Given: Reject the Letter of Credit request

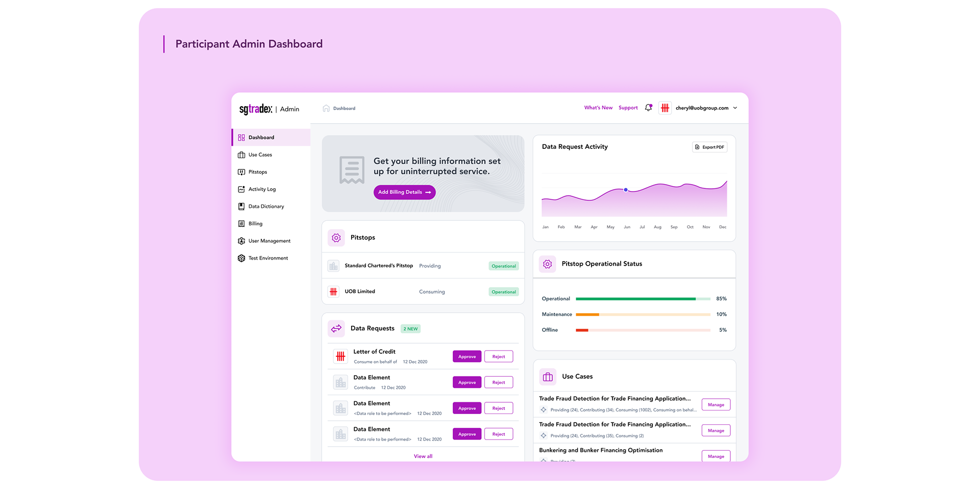Looking at the screenshot, I should pyautogui.click(x=499, y=356).
